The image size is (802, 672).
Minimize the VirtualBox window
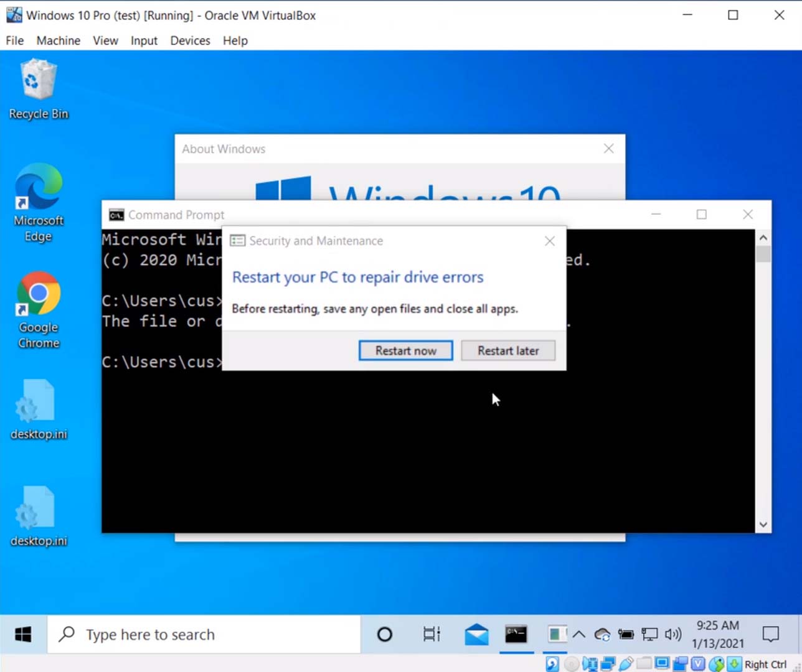pos(687,15)
